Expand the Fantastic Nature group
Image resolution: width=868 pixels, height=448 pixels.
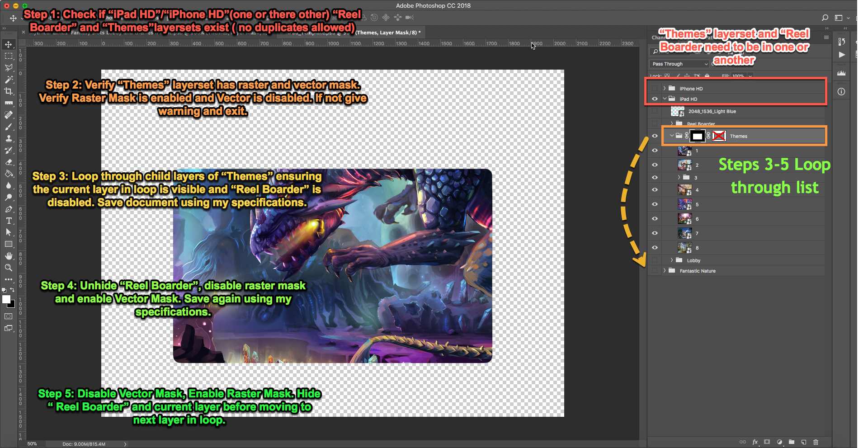665,271
